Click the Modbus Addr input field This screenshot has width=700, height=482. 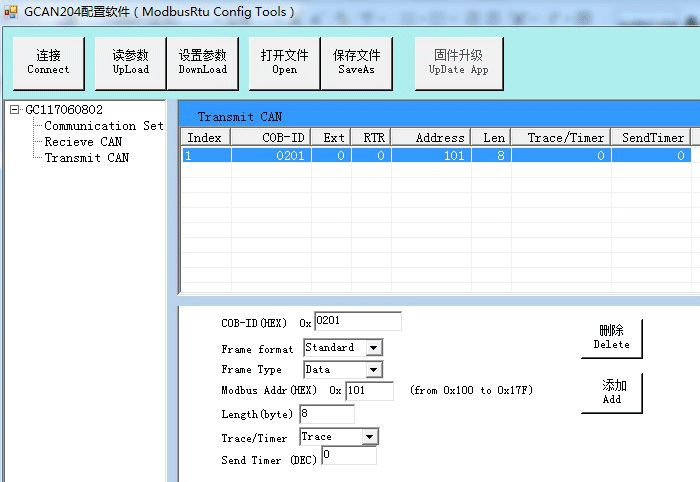[x=369, y=391]
